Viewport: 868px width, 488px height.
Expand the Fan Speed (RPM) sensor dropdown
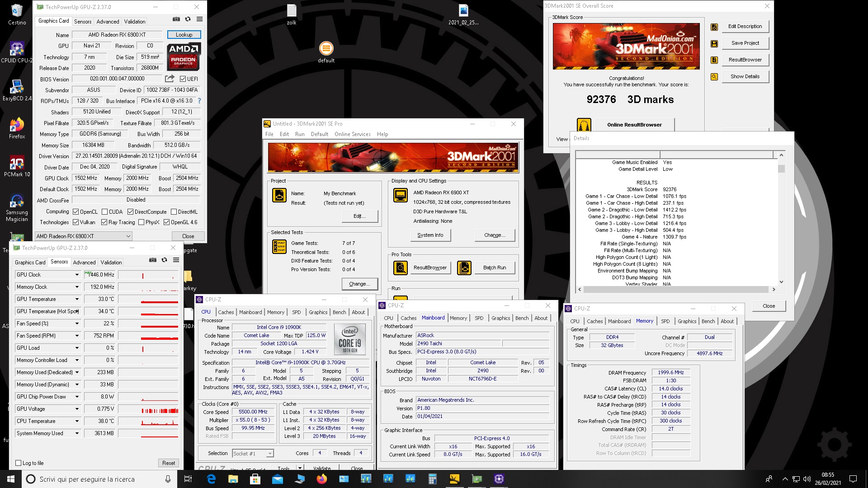(77, 336)
